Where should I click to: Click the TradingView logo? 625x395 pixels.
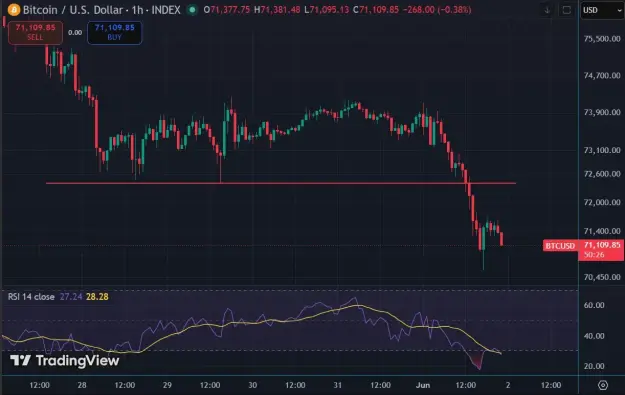[65, 360]
